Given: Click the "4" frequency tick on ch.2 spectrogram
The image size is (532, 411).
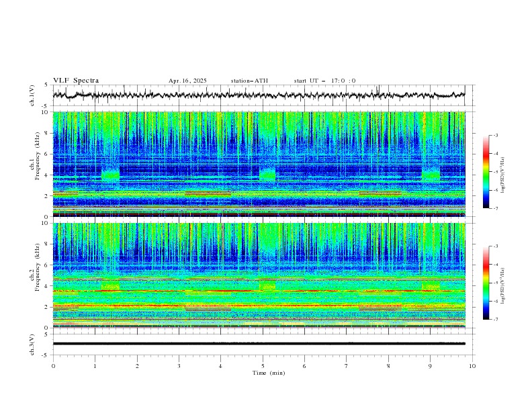Looking at the screenshot, I should (x=46, y=286).
